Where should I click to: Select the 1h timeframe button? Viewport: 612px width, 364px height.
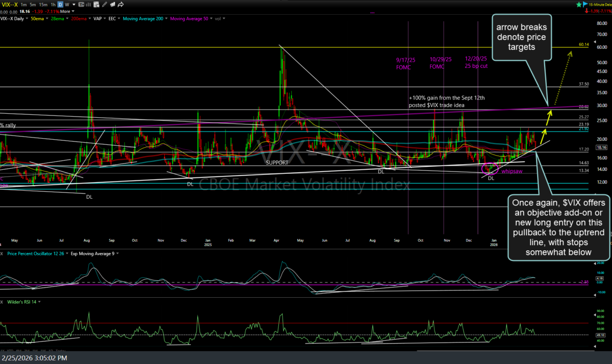click(x=53, y=4)
